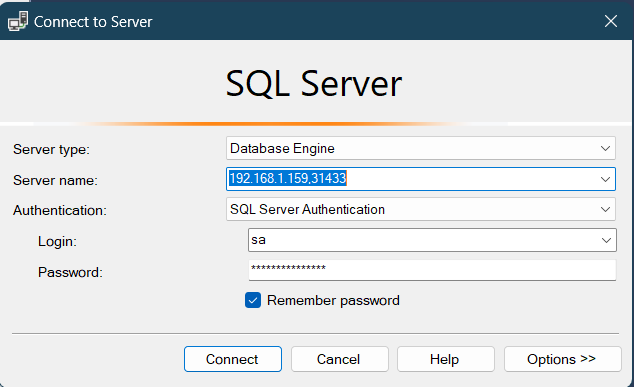Click the Login: label
The width and height of the screenshot is (634, 387).
(57, 241)
